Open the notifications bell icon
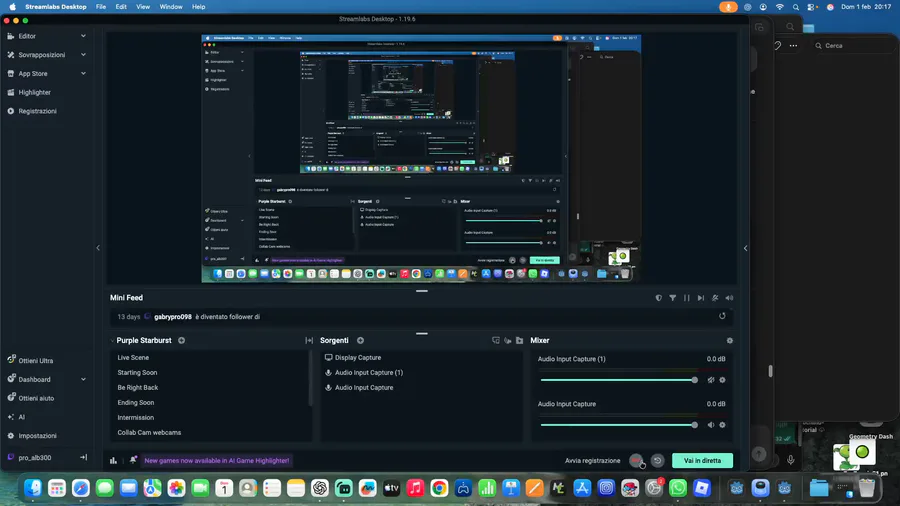The width and height of the screenshot is (900, 506). tap(133, 460)
